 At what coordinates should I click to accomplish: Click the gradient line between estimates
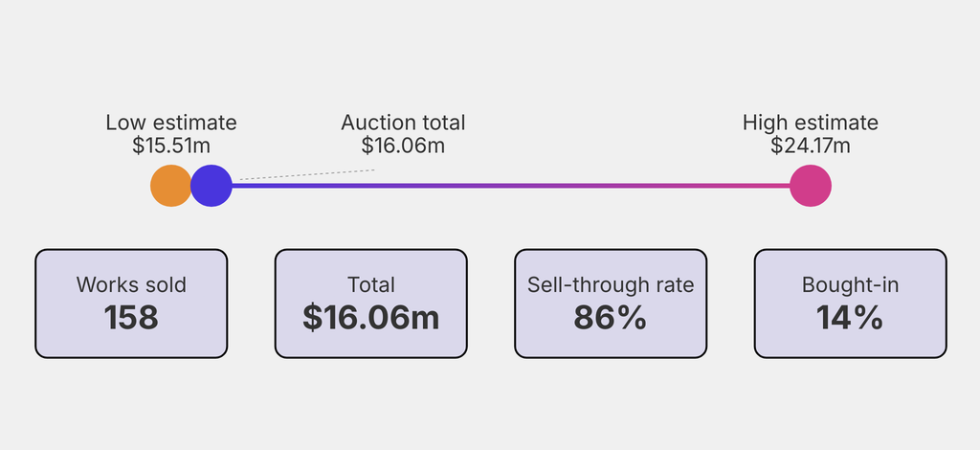(x=507, y=186)
